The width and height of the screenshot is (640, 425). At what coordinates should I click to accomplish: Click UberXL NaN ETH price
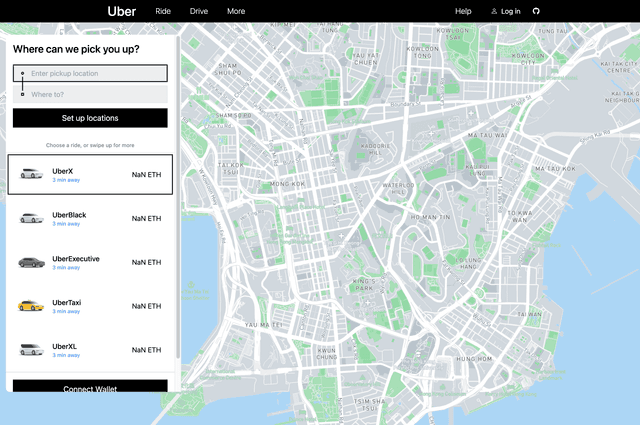(147, 350)
